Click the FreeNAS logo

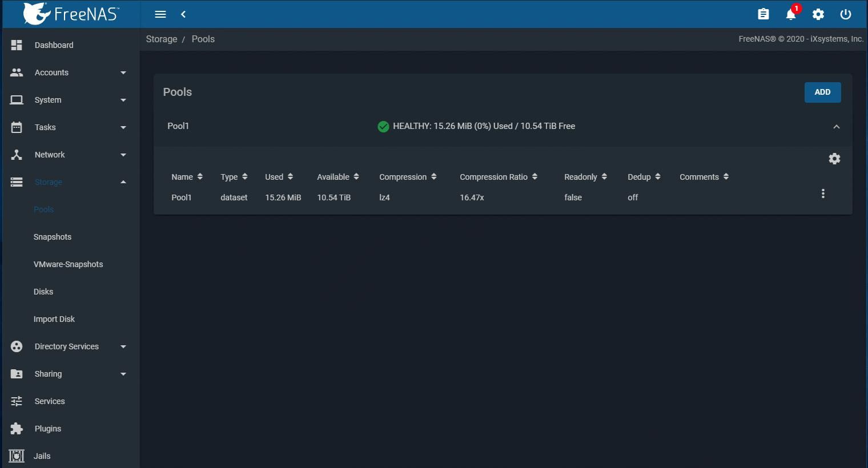tap(71, 14)
